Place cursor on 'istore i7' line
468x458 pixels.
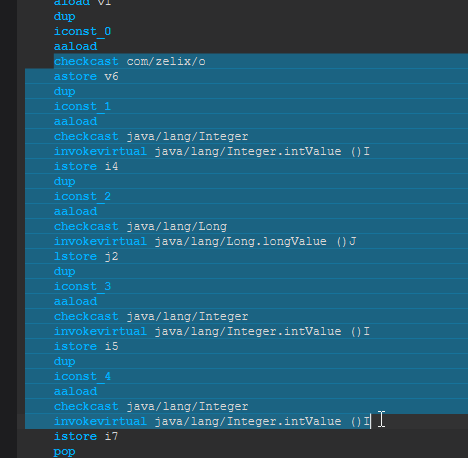86,436
